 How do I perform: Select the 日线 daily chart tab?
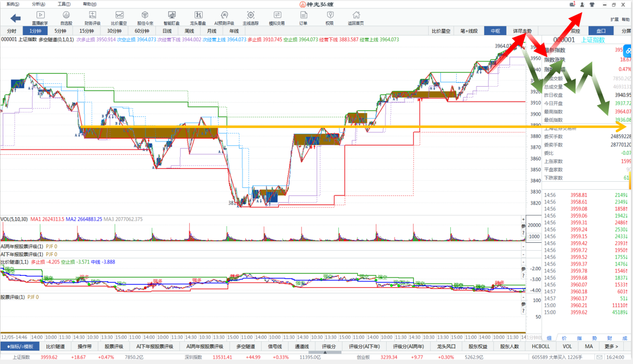pos(167,31)
